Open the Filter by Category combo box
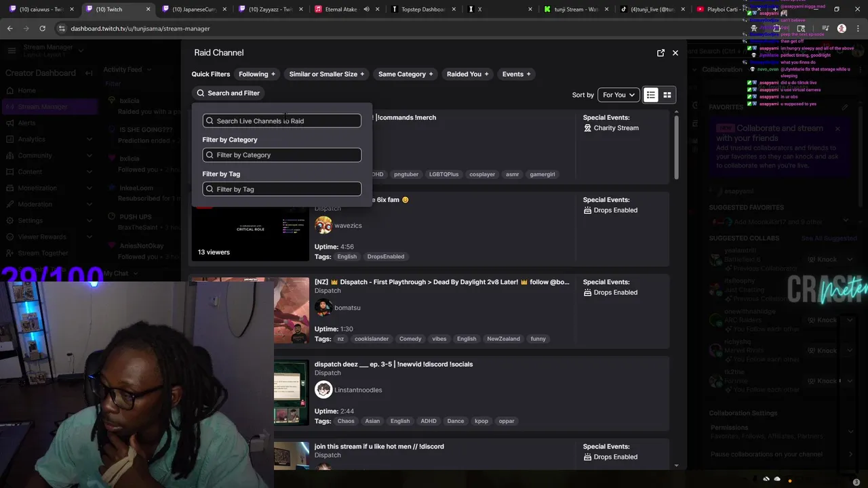 tap(282, 155)
